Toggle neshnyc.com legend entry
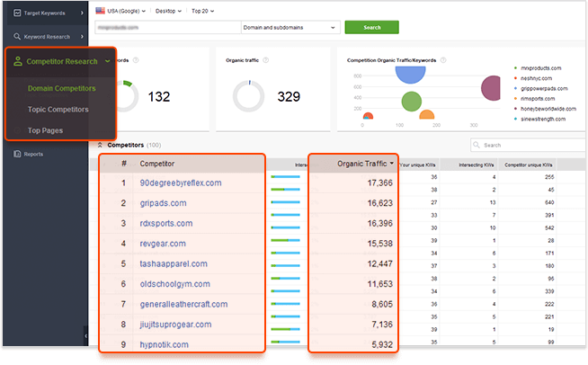 click(x=536, y=78)
